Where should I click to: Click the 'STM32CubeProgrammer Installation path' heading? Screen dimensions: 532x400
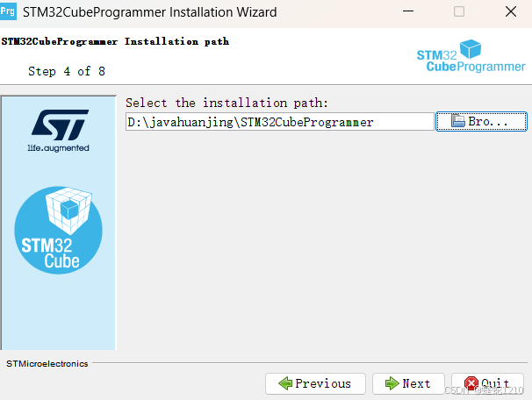(115, 42)
